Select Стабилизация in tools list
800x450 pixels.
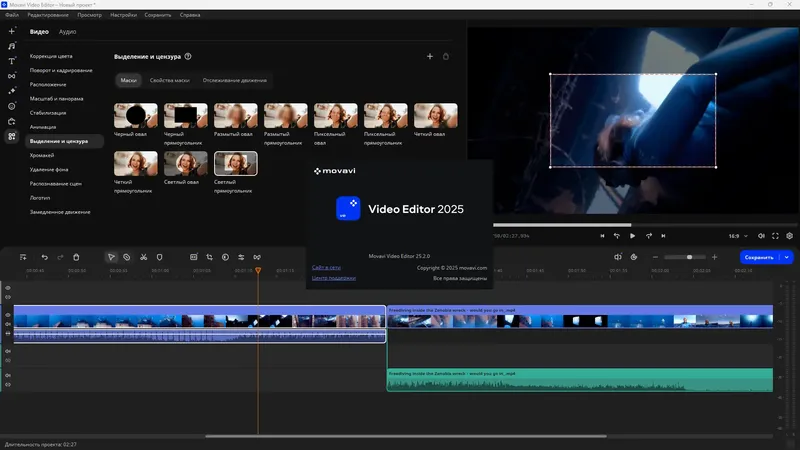click(x=47, y=113)
